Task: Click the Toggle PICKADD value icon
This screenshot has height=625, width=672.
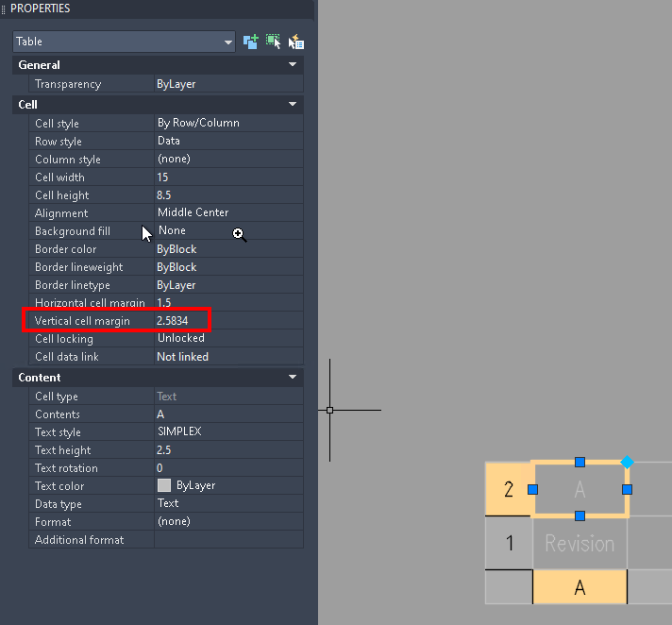Action: [251, 42]
